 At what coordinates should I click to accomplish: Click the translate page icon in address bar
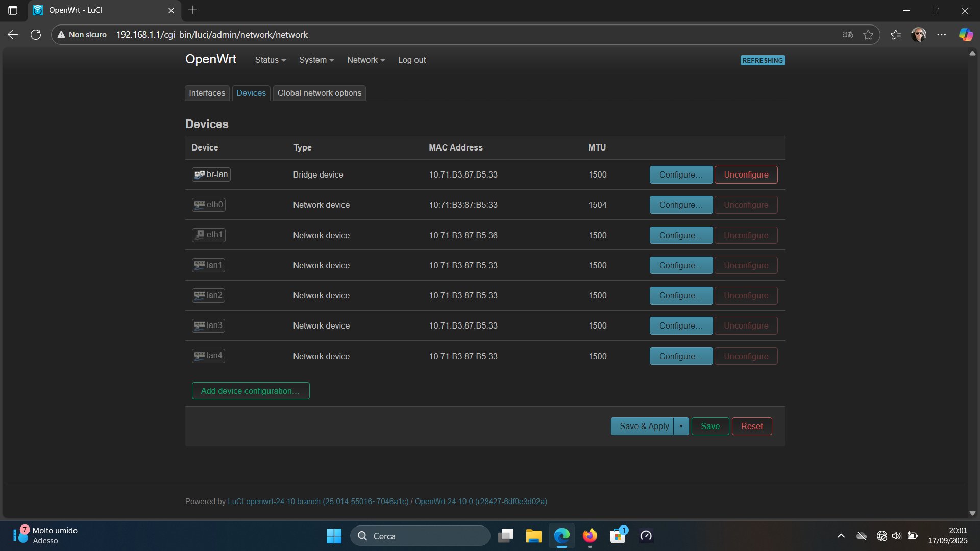[x=847, y=35]
